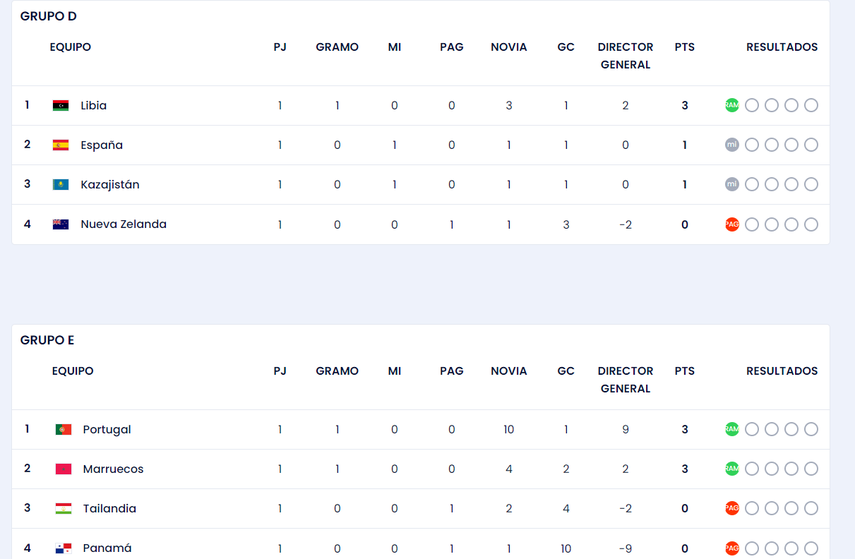The image size is (855, 559).
Task: Click Nueva Zelanda's red loss result badge
Action: pyautogui.click(x=732, y=224)
